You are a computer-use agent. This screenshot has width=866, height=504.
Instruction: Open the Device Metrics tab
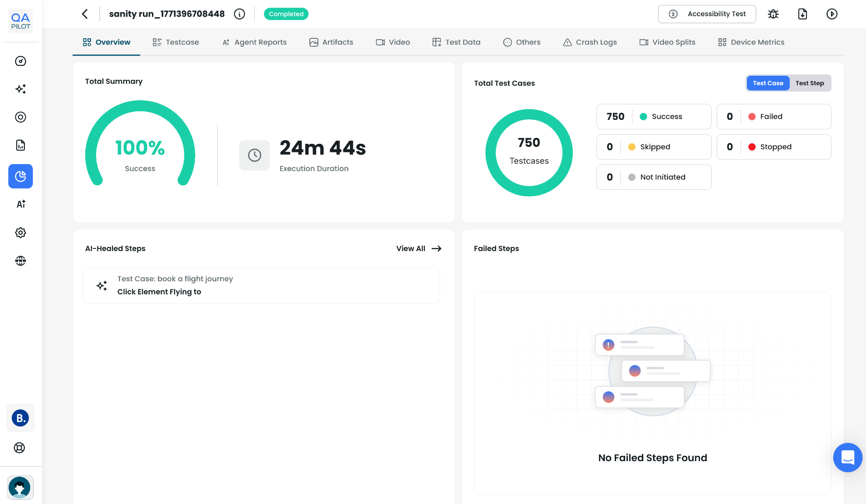(x=751, y=42)
